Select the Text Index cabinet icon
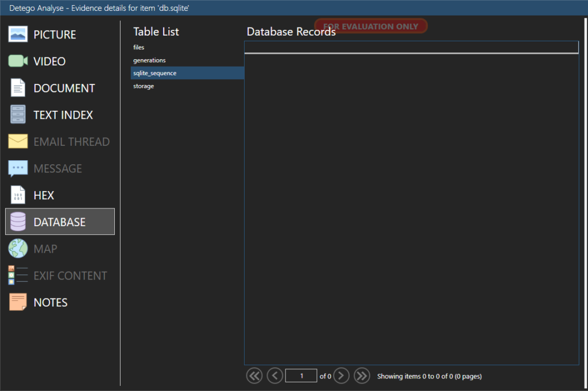 click(18, 114)
